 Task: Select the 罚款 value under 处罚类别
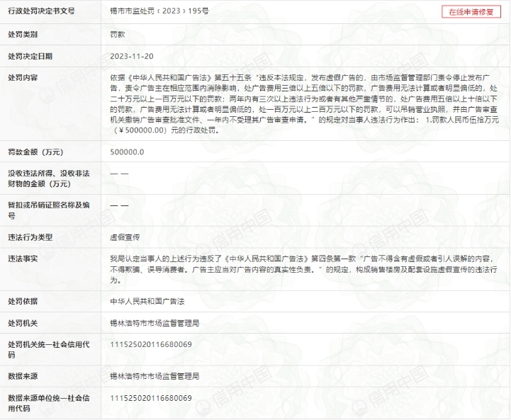[x=118, y=34]
